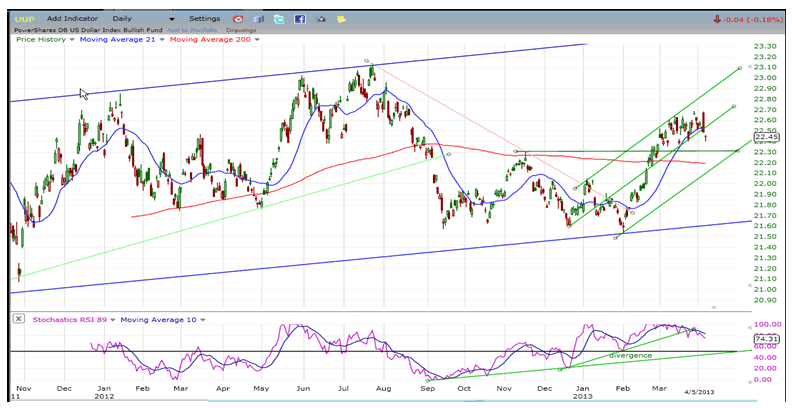The image size is (792, 408).
Task: Close the Stochastics RSI indicator panel
Action: 18,319
